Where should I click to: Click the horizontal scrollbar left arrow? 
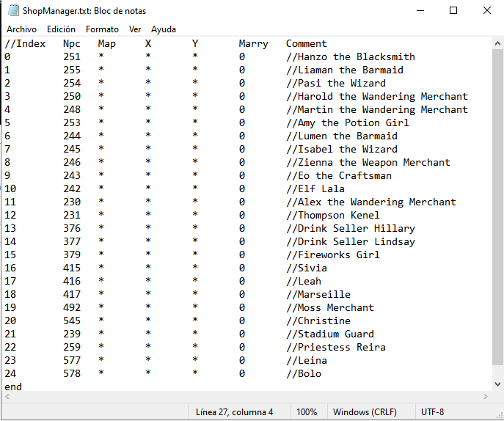coord(7,397)
